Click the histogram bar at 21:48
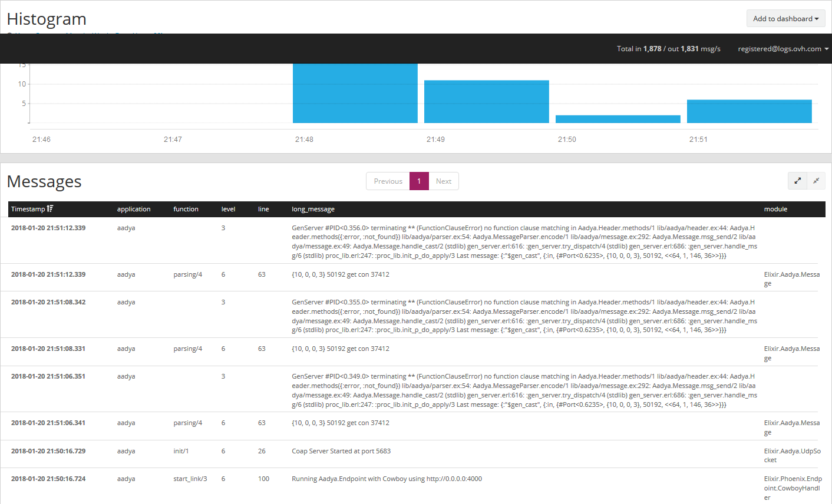The image size is (832, 504). [355, 93]
